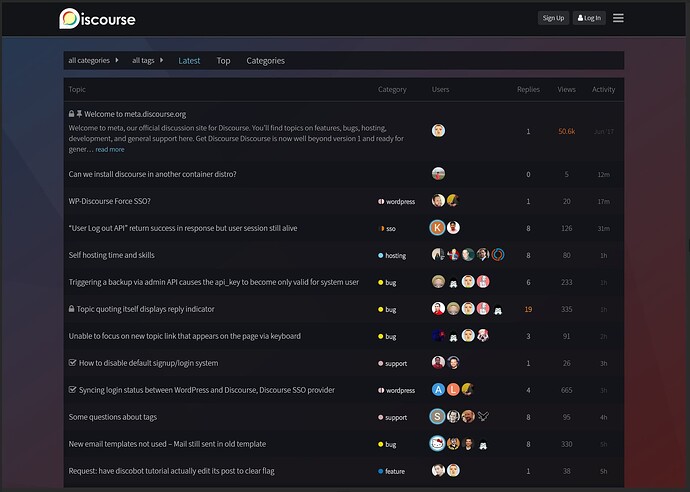This screenshot has height=492, width=690.
Task: Click the Log In button
Action: click(x=589, y=18)
